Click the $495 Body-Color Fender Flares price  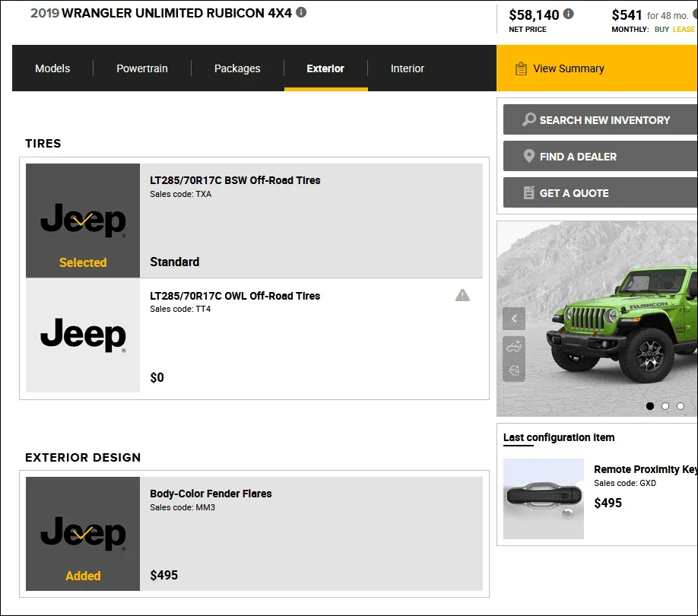[x=163, y=575]
